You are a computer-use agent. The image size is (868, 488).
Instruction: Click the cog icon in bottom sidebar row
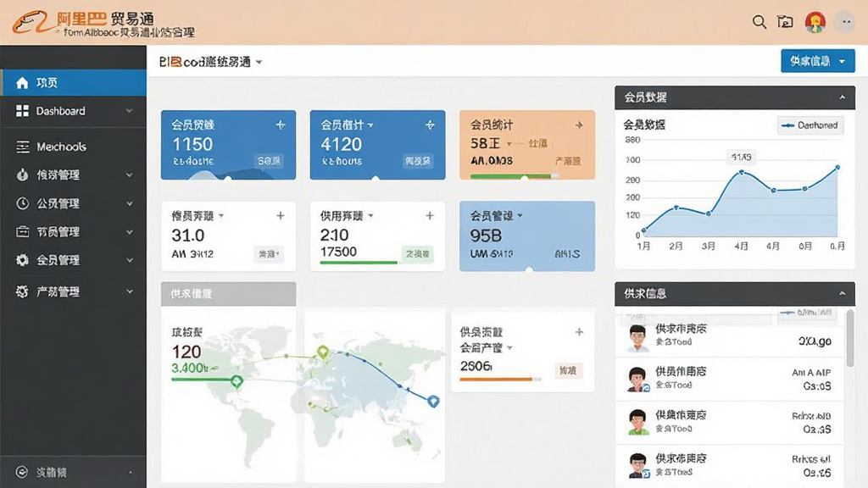pos(22,291)
